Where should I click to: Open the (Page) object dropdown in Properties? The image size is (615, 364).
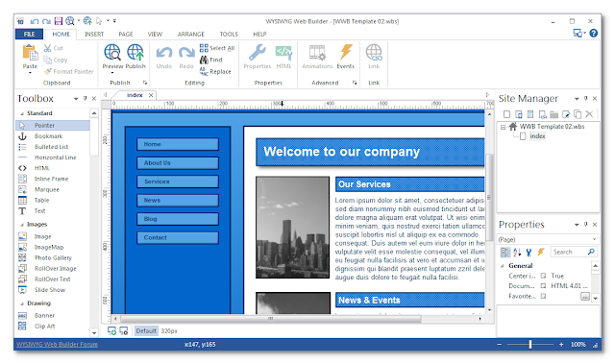547,239
